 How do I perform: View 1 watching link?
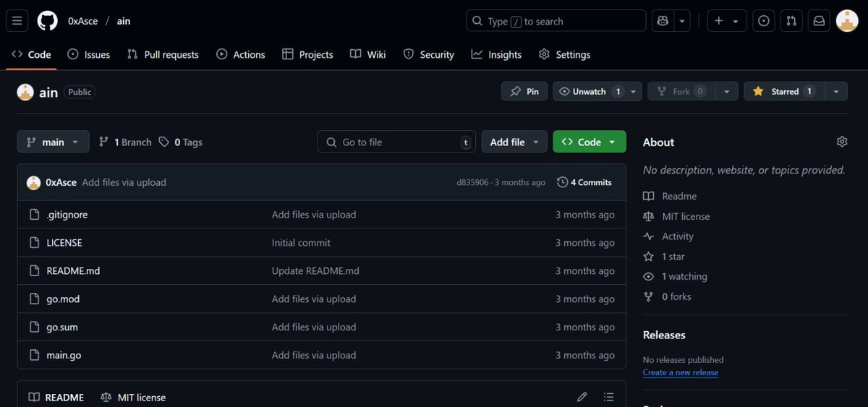coord(675,276)
